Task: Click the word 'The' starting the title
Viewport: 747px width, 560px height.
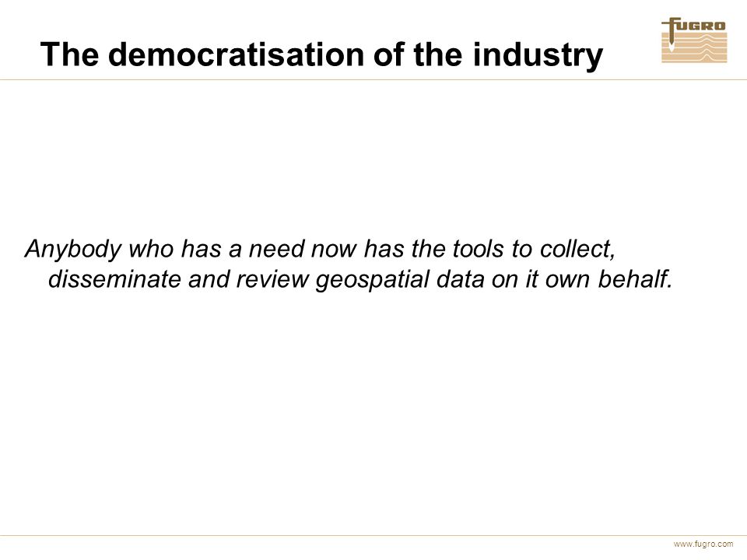Action: pos(70,54)
